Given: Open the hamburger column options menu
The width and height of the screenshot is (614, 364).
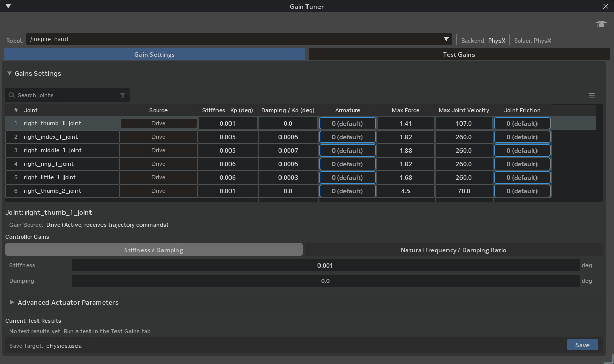Looking at the screenshot, I should (591, 95).
